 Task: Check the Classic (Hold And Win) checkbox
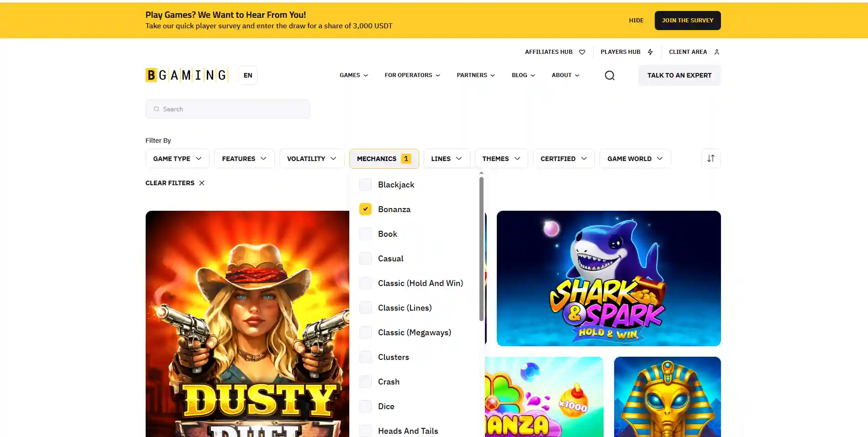coord(365,283)
